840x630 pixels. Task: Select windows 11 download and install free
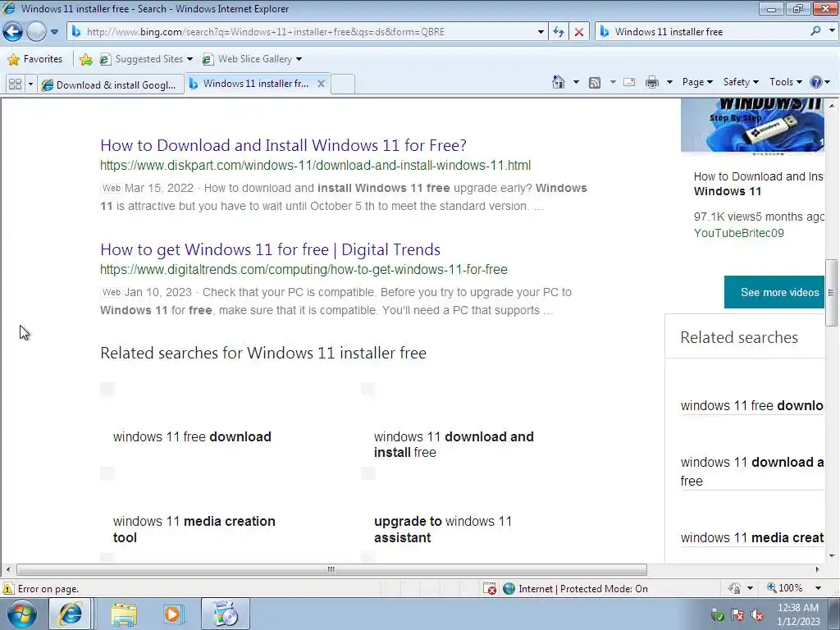coord(454,444)
